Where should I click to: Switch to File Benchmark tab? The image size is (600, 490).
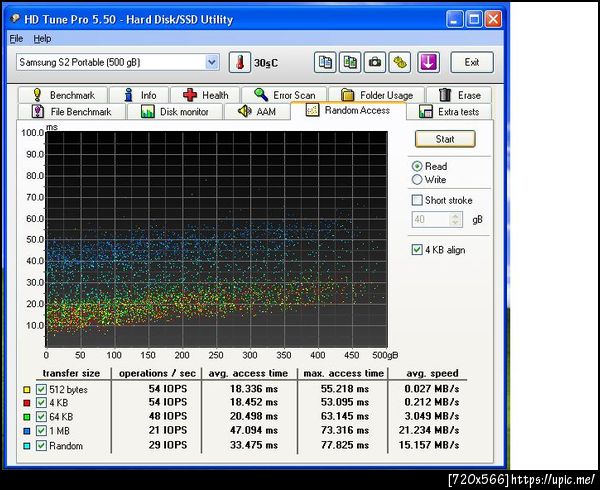[72, 112]
